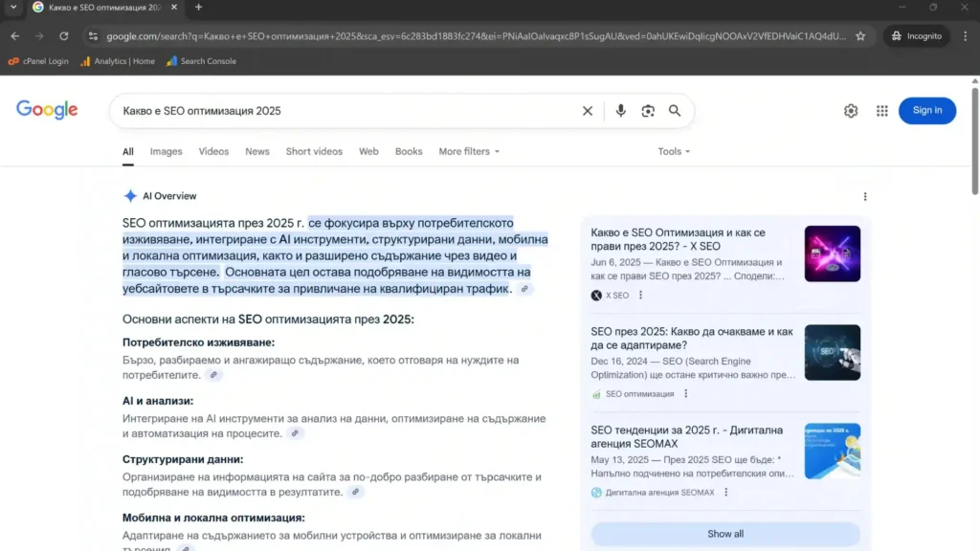Click the Структурирани данни heading
Viewport: 980px width, 551px height.
coord(183,459)
